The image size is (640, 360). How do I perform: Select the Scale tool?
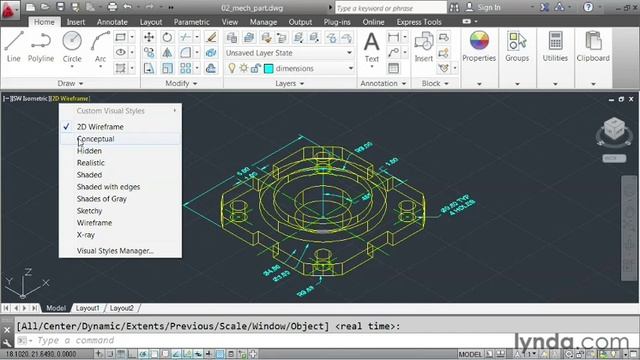click(167, 68)
